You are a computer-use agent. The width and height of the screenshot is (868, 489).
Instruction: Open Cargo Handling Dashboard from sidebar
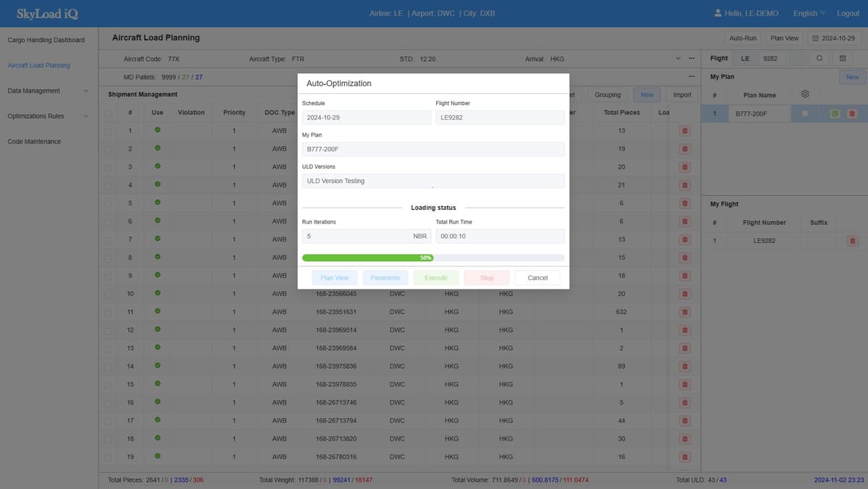[46, 40]
